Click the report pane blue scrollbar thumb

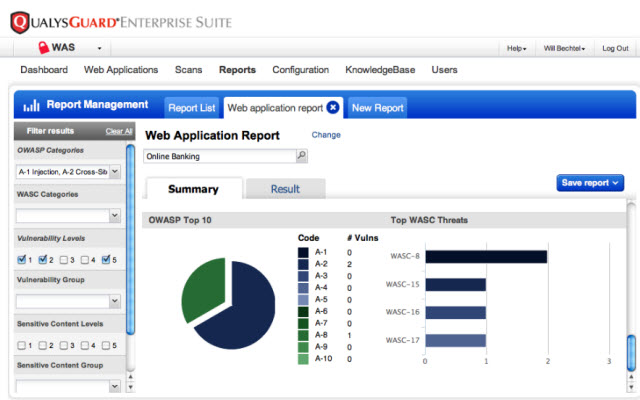pos(631,352)
